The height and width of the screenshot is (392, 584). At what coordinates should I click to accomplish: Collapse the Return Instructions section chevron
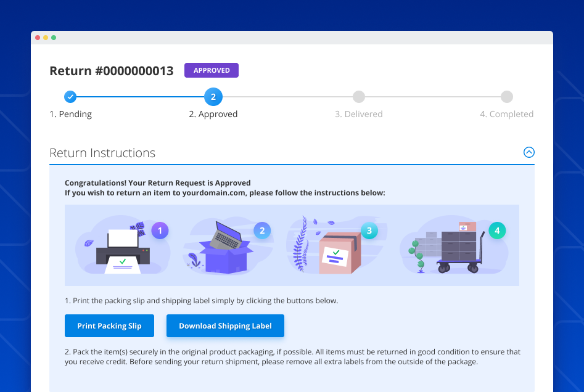tap(528, 152)
